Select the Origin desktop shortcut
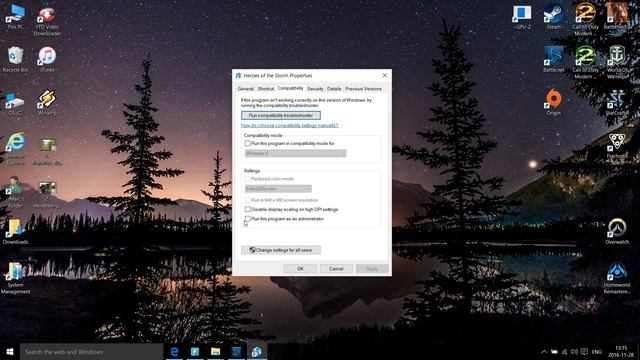640x360 pixels. pos(553,102)
